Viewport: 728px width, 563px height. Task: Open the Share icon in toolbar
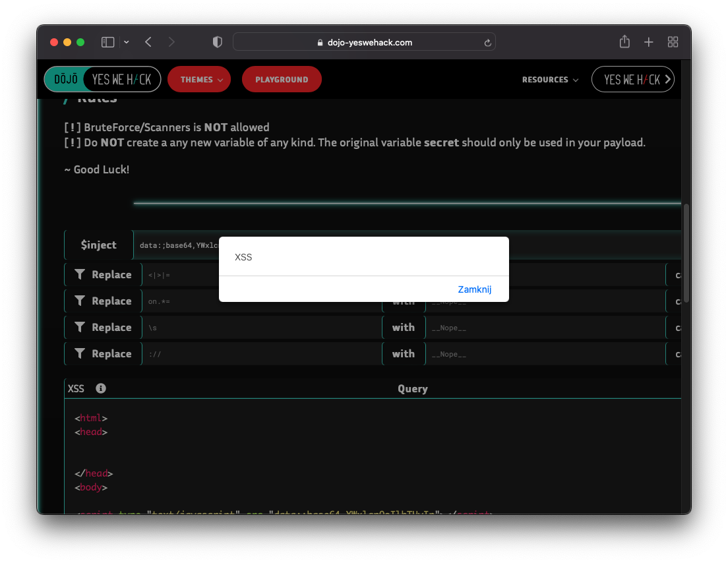pos(624,42)
